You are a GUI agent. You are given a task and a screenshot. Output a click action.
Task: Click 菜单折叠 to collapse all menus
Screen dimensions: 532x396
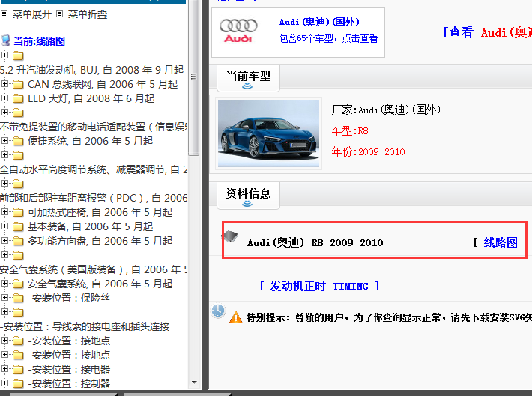point(88,14)
